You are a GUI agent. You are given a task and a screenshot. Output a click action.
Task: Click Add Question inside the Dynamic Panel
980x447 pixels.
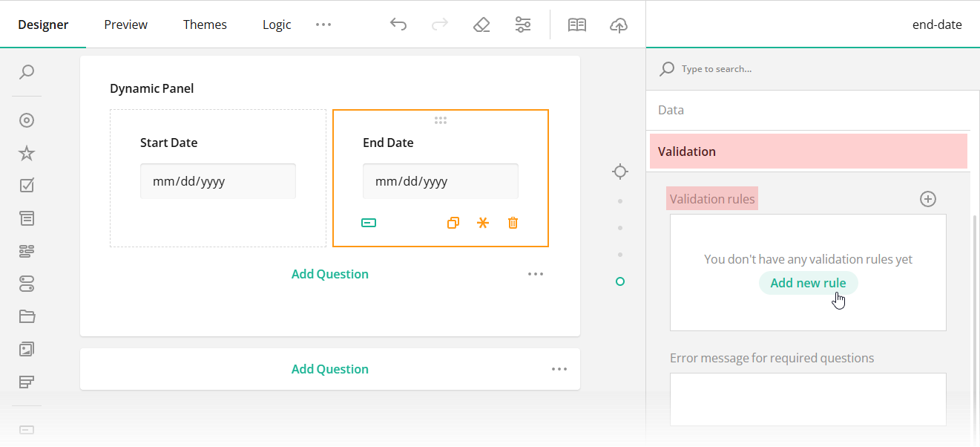329,273
